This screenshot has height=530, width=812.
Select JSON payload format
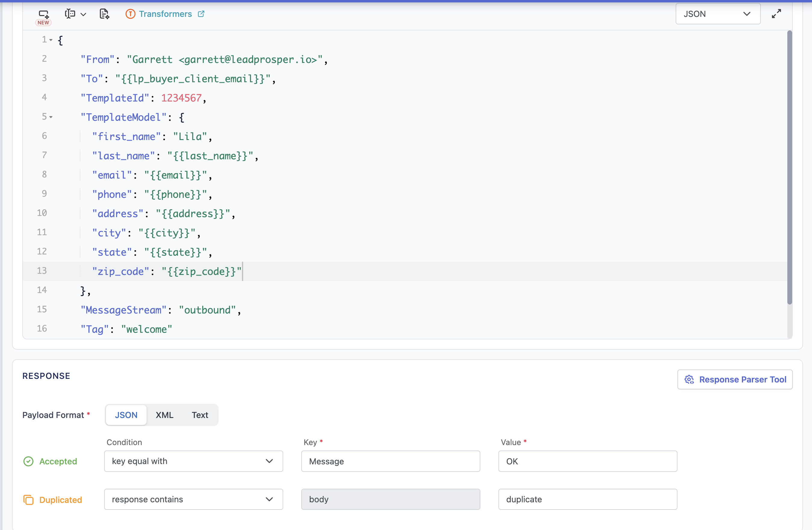pos(126,415)
